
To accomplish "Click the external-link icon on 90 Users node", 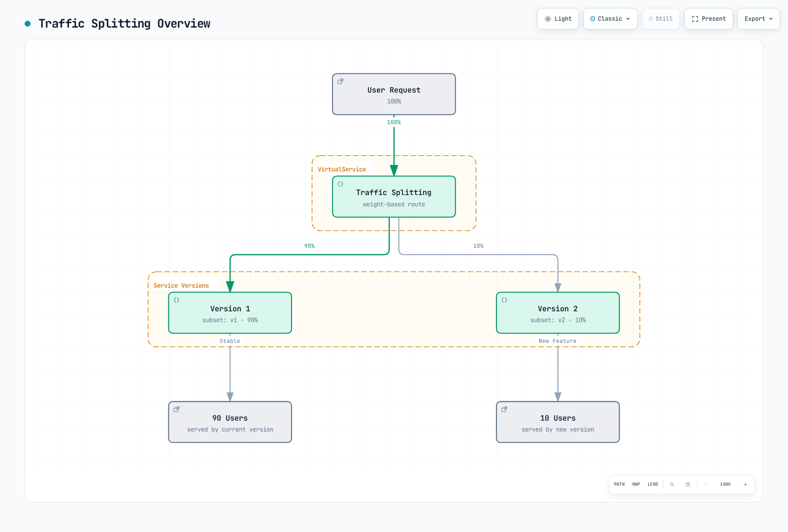I will point(176,409).
